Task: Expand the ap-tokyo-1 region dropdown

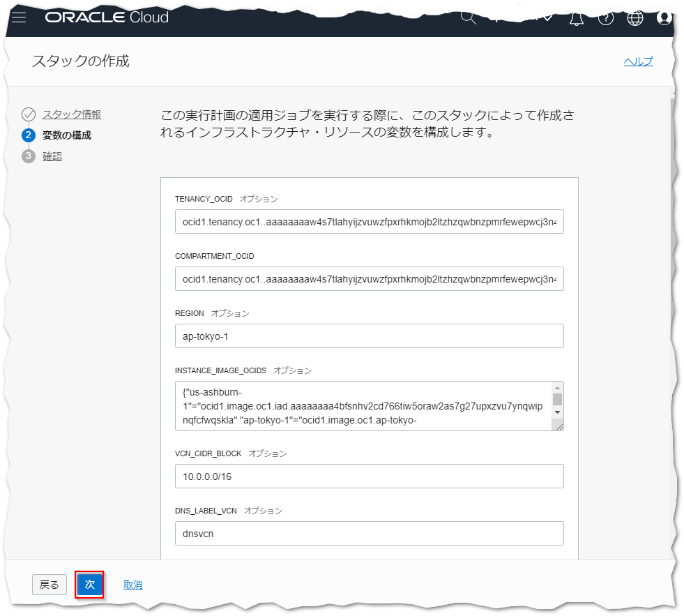Action: point(521,17)
